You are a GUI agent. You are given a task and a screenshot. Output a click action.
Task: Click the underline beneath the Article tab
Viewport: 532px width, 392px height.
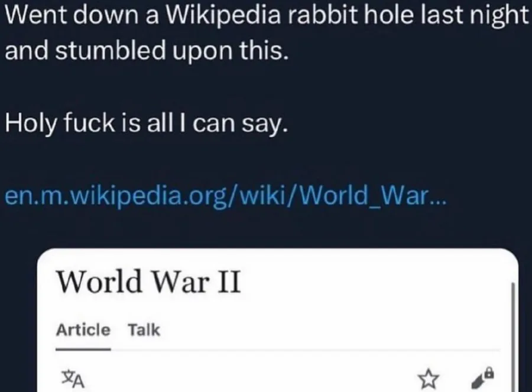pyautogui.click(x=83, y=349)
